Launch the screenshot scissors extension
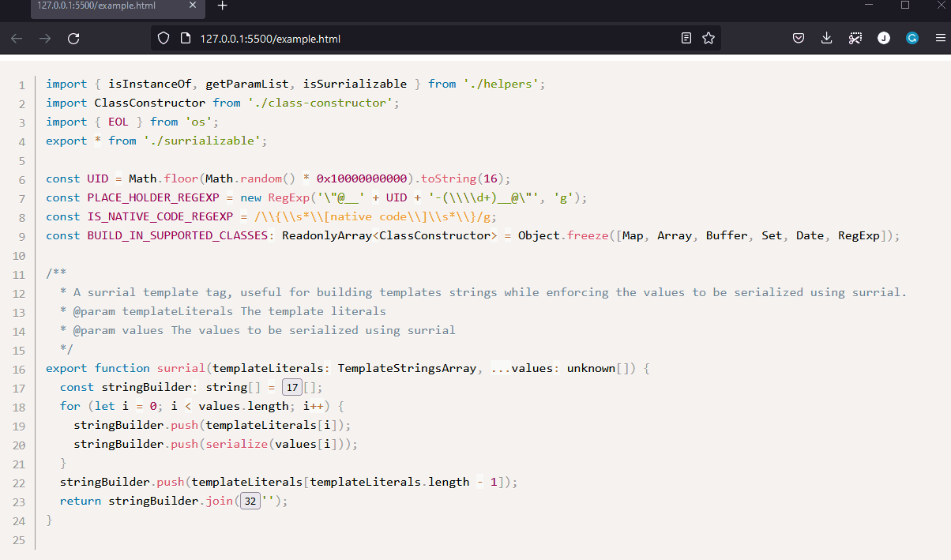 (x=855, y=37)
